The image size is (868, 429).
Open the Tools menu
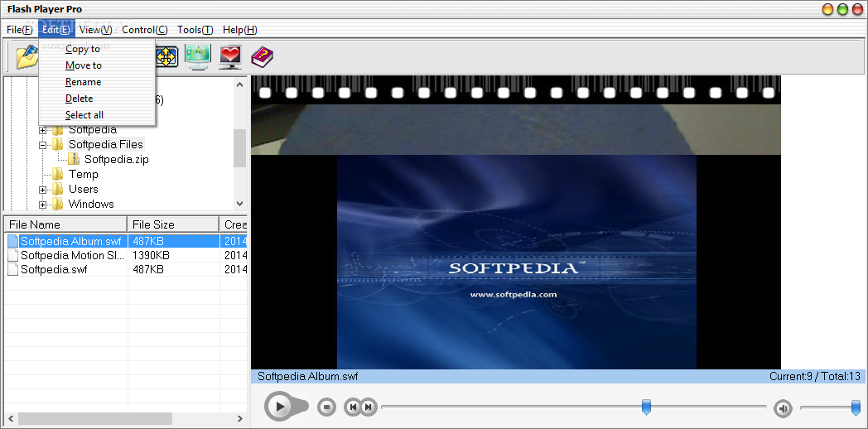pyautogui.click(x=195, y=30)
